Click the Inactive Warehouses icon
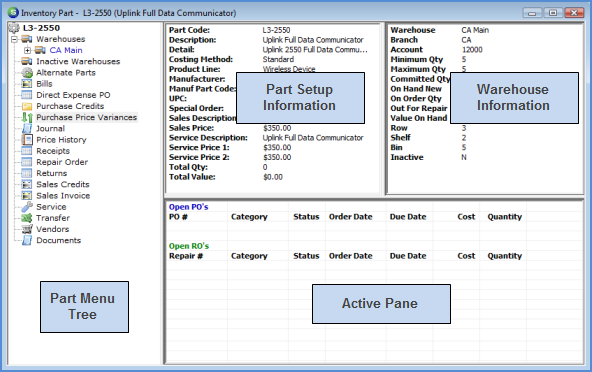The height and width of the screenshot is (372, 592). click(x=26, y=61)
